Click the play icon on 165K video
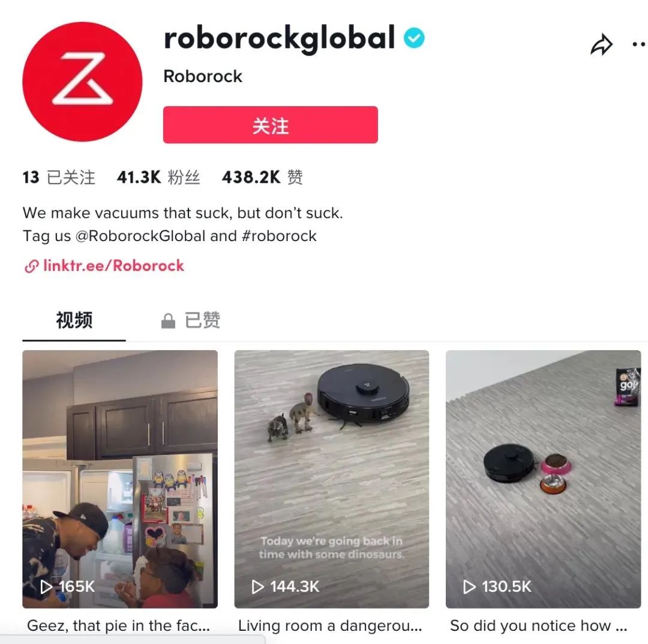The width and height of the screenshot is (648, 644). (x=46, y=586)
